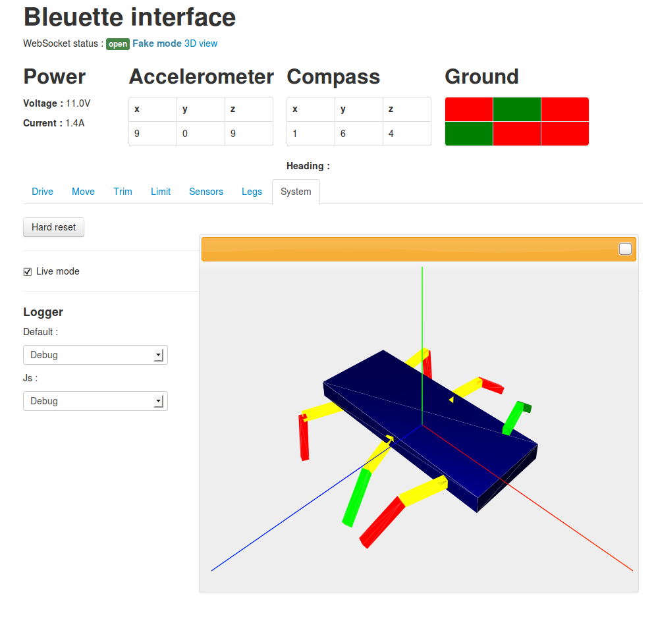Click the active System tab

tap(296, 192)
